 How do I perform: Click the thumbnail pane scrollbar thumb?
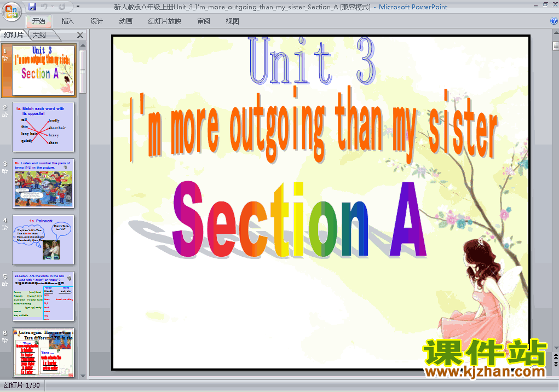[x=83, y=71]
